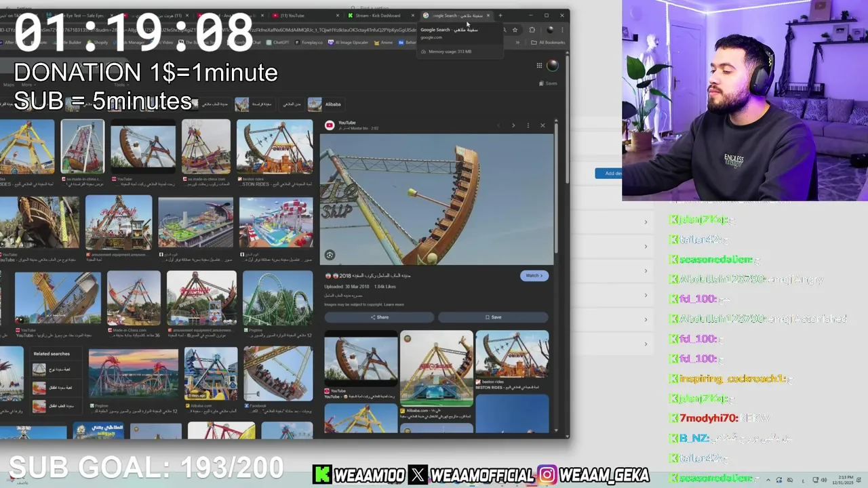Open the ChatGPT bookmark
The image size is (868, 488).
278,43
